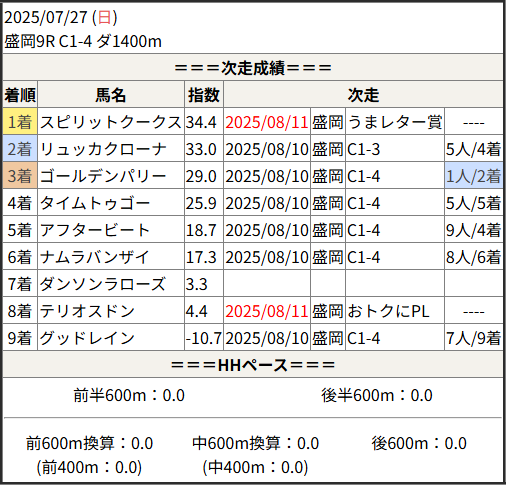This screenshot has height=485, width=506.
Task: Click the 2着 blue rank cell
Action: click(20, 149)
